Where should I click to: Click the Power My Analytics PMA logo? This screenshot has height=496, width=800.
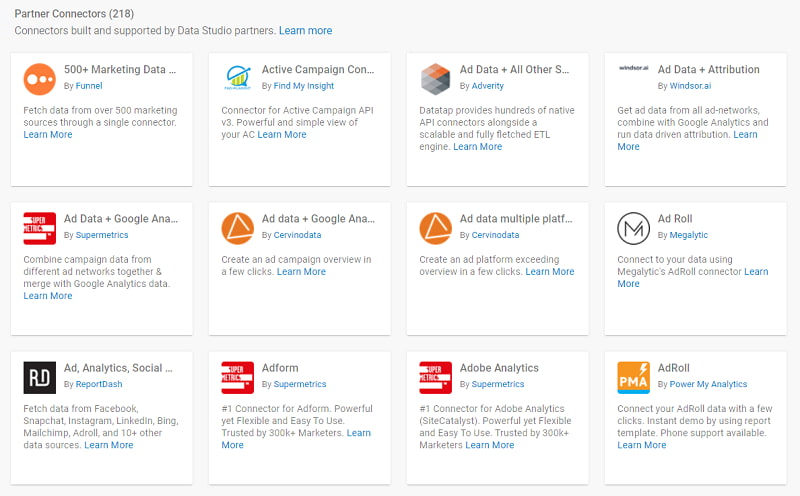[x=633, y=378]
